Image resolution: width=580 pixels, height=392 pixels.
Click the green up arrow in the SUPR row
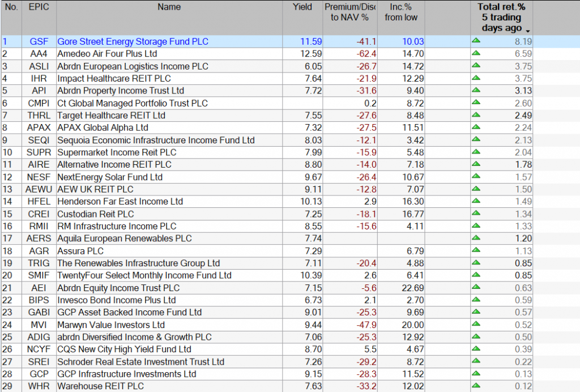pyautogui.click(x=476, y=152)
